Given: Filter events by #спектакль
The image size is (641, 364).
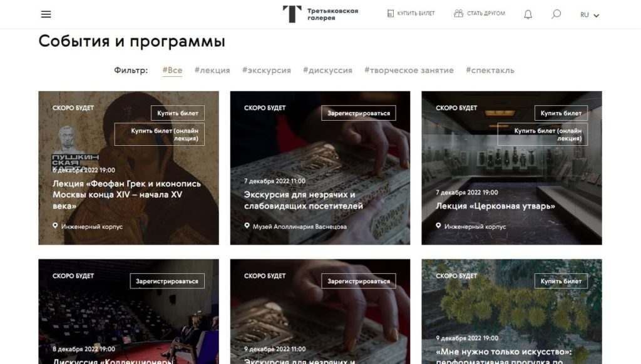Looking at the screenshot, I should tap(490, 70).
